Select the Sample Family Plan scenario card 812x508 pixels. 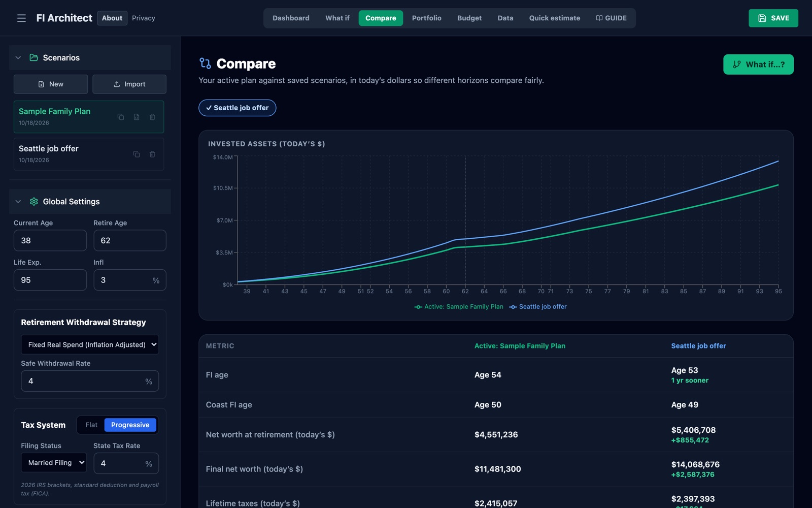(x=89, y=117)
